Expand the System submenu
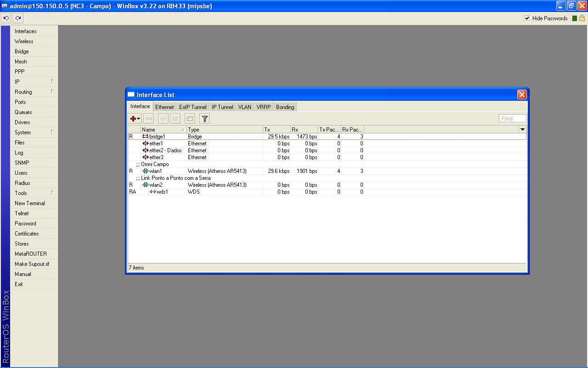 coord(34,132)
